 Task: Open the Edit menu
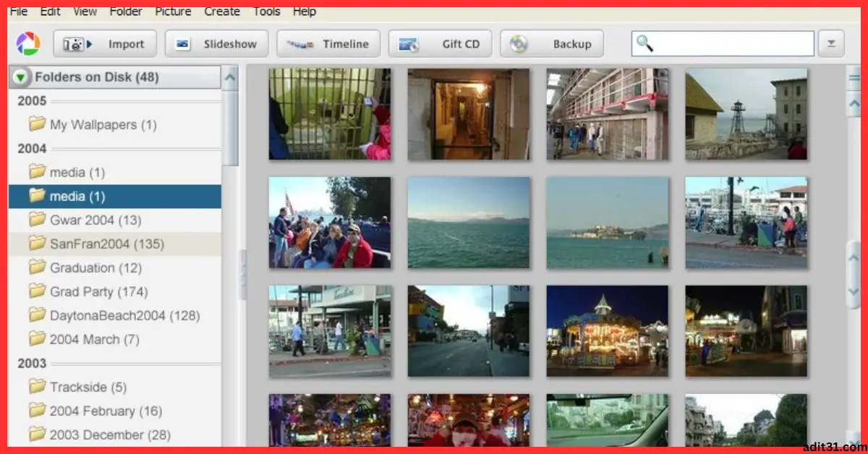click(51, 12)
